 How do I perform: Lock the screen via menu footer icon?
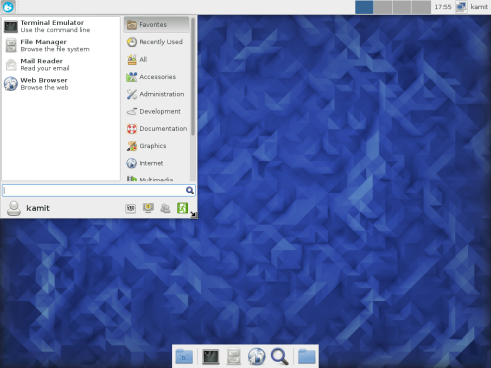[148, 208]
